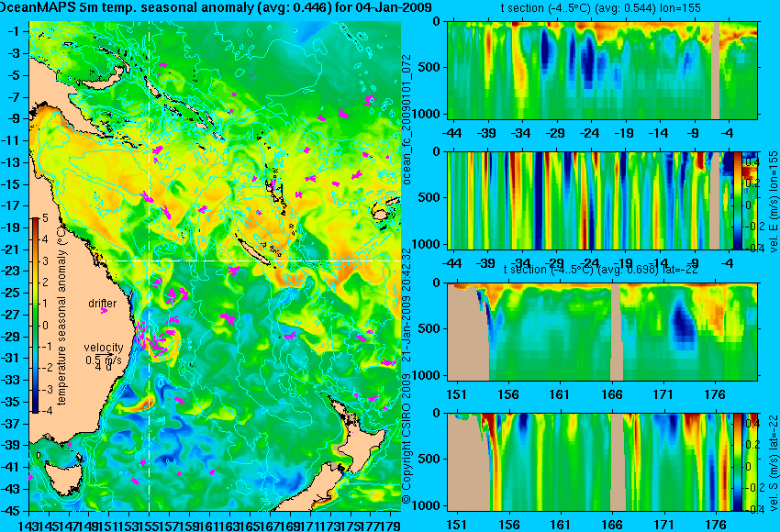
Task: Click the 't section' title for lat=-22
Action: (601, 269)
